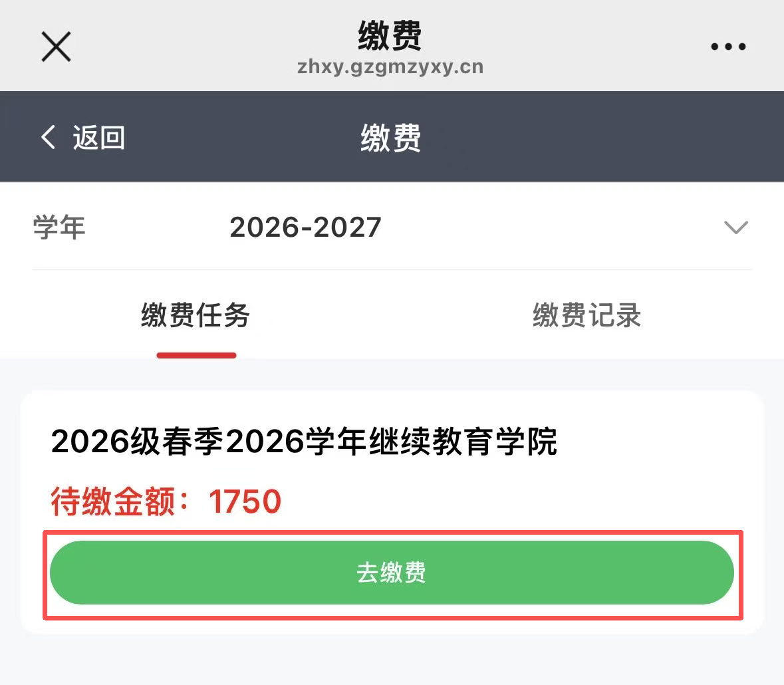
Task: Click the red underline below 缴费任务
Action: (196, 356)
